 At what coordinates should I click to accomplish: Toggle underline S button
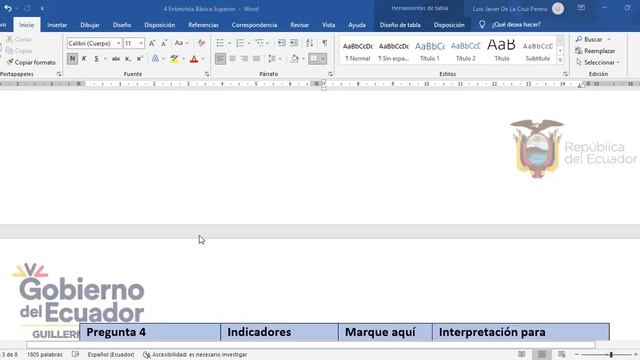pyautogui.click(x=96, y=59)
